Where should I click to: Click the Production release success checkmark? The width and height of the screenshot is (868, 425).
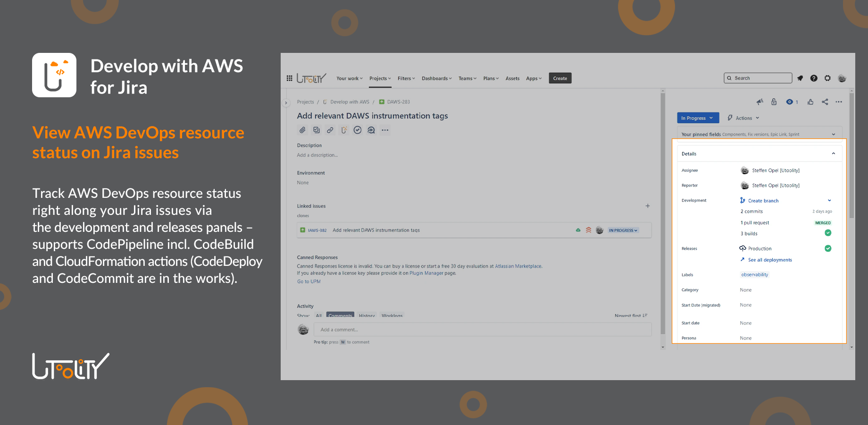point(828,248)
